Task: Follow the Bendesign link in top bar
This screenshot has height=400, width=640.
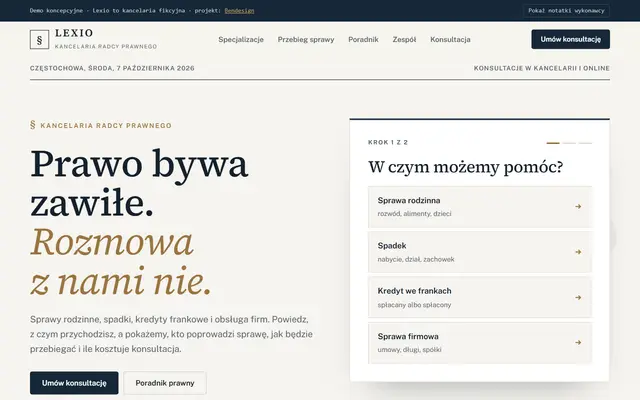Action: tap(239, 11)
